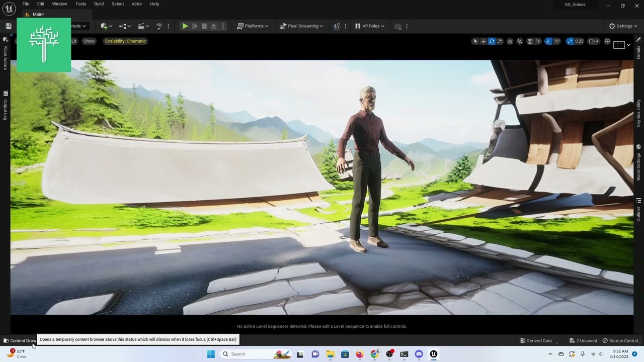
Task: Open File Explorer from the taskbar
Action: pos(330,354)
